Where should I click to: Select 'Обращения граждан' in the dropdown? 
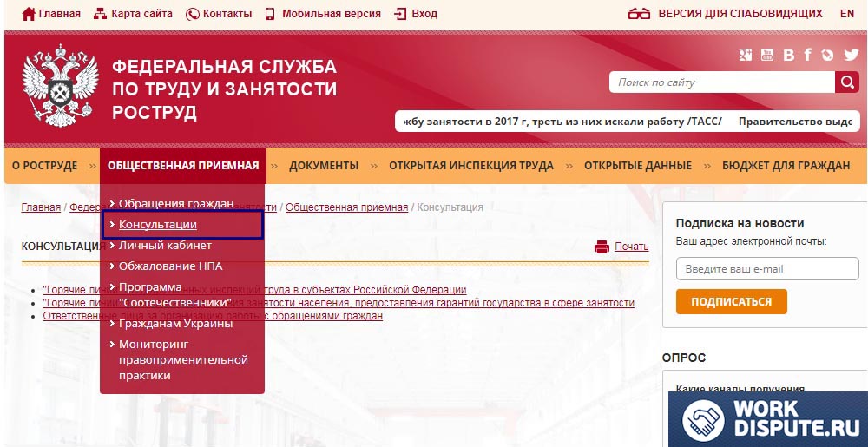click(176, 204)
